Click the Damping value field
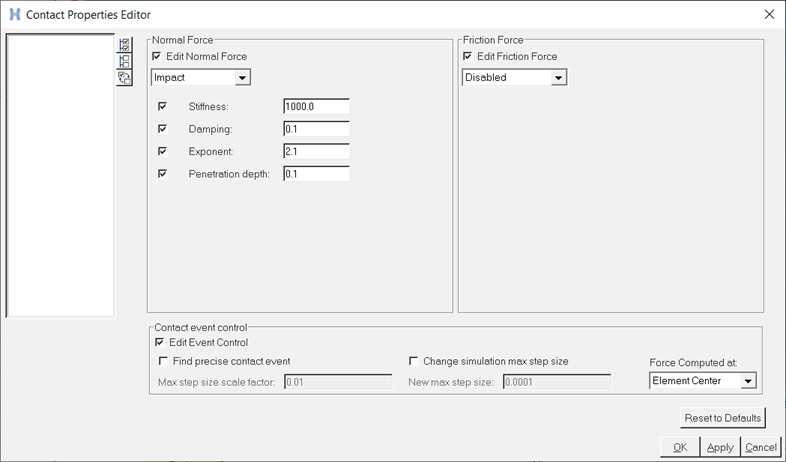 pyautogui.click(x=316, y=129)
